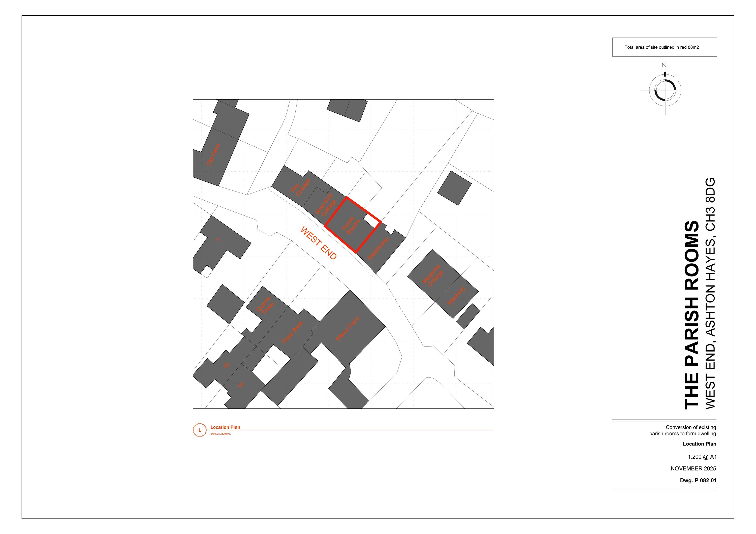This screenshot has height=534, width=756.
Task: Click the small white courtyard inside red outline
Action: pyautogui.click(x=371, y=221)
